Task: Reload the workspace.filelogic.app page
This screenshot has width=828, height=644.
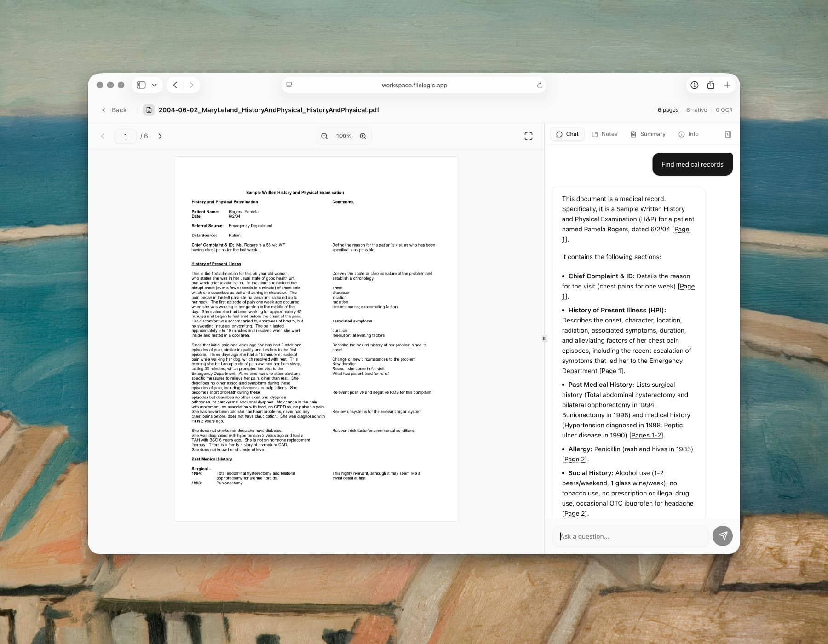Action: click(539, 85)
